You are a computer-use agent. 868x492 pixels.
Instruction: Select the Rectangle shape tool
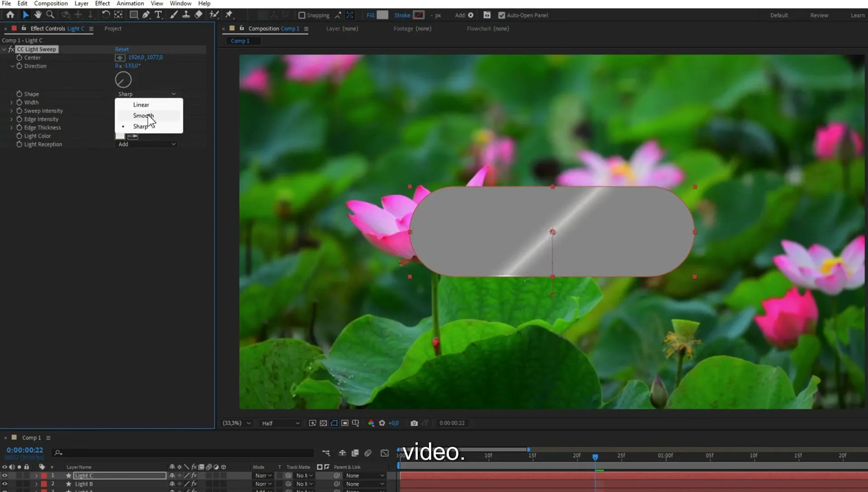pyautogui.click(x=134, y=15)
